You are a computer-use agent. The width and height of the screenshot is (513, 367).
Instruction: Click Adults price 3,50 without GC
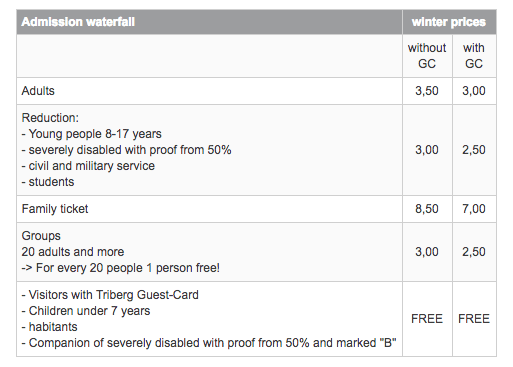pos(427,91)
